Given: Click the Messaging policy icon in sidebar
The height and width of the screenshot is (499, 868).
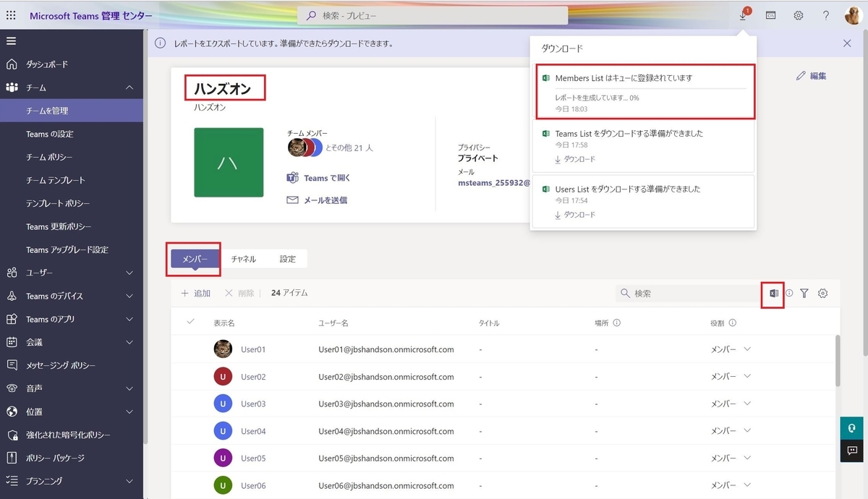Looking at the screenshot, I should (x=12, y=365).
